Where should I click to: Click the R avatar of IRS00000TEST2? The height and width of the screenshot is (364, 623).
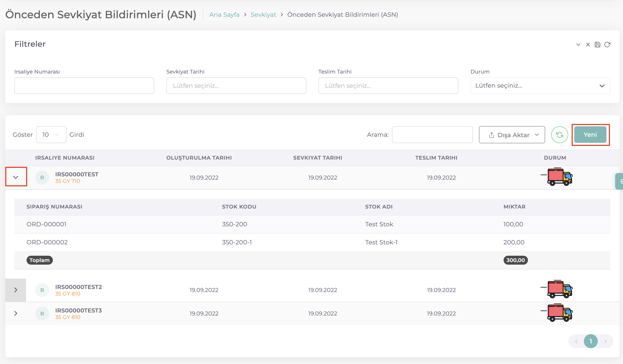[42, 290]
